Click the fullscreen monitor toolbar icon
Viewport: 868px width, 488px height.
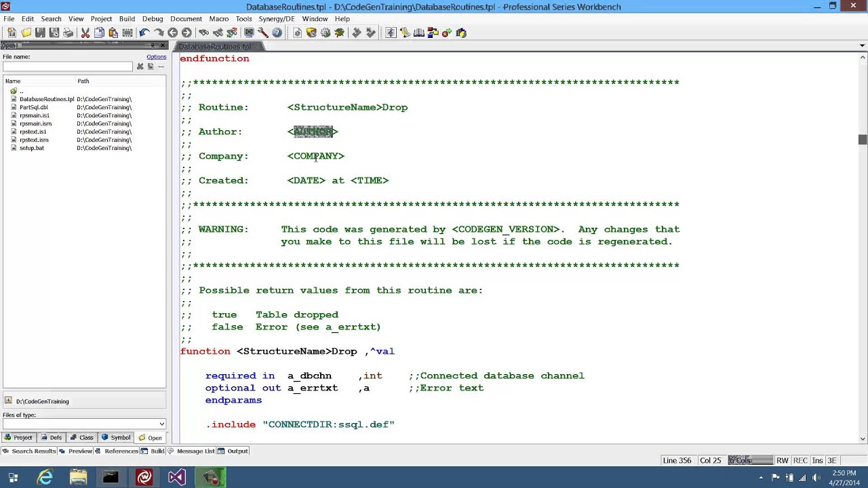pyautogui.click(x=249, y=33)
